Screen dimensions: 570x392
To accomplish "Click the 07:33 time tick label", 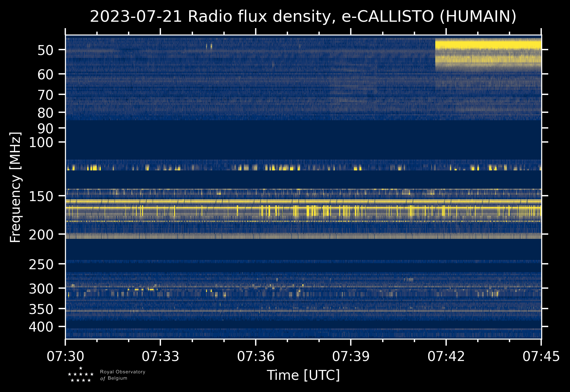I will [160, 356].
